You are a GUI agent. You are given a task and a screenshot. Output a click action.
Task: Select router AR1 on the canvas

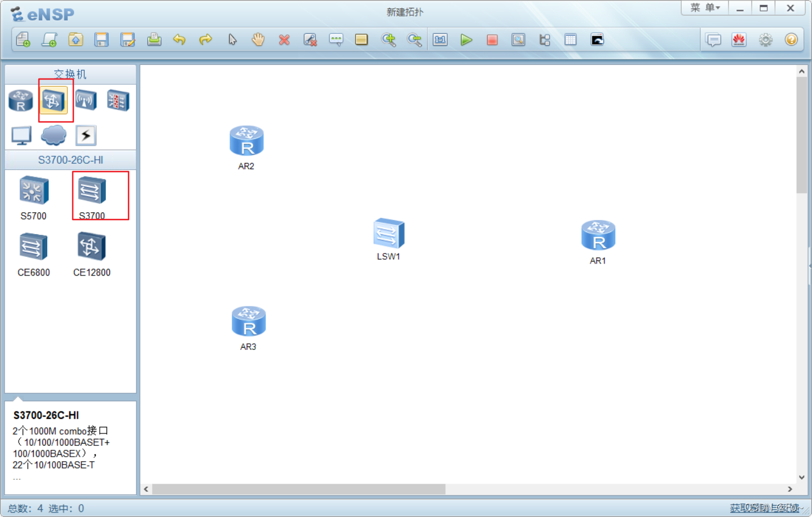click(598, 235)
